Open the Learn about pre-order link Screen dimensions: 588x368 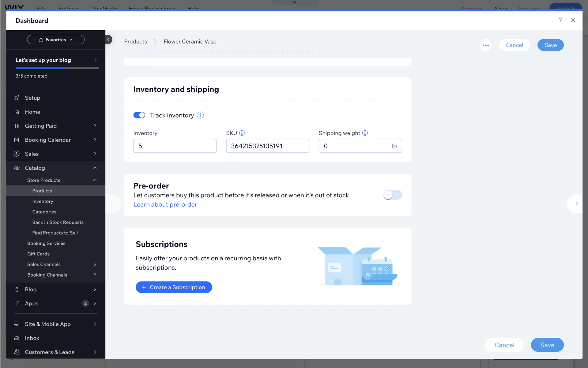165,205
